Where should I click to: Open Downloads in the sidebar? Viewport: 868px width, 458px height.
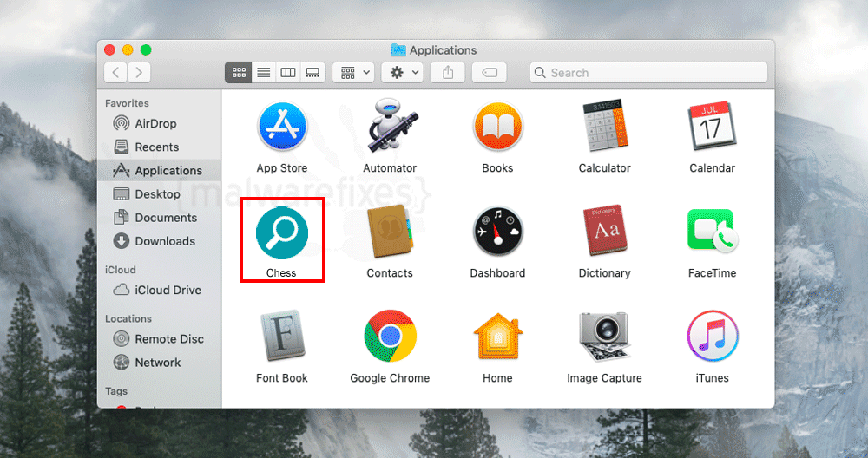pyautogui.click(x=160, y=241)
